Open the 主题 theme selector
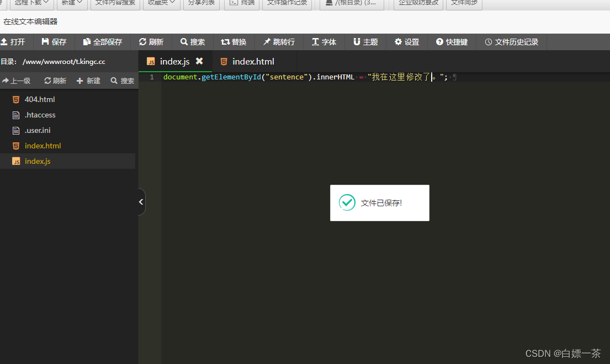This screenshot has height=364, width=610. [364, 42]
